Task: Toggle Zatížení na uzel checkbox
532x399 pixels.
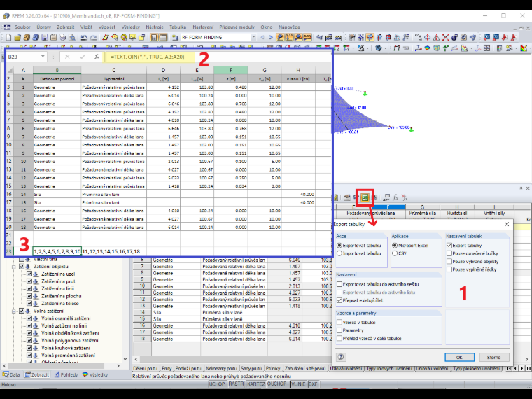Action: 29,274
